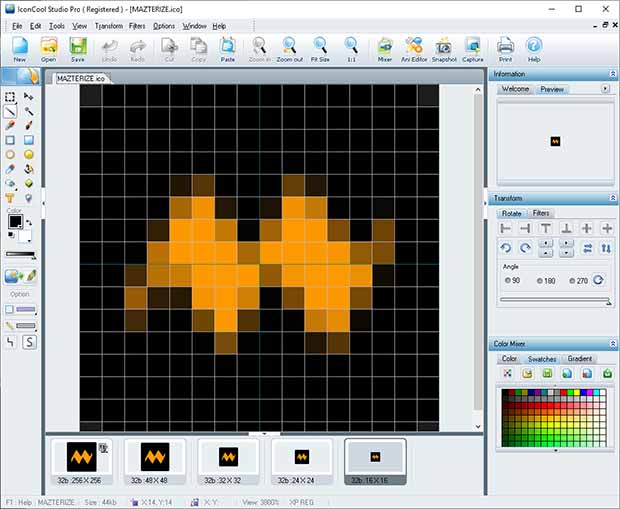Switch to the Welcome tab

tap(515, 89)
